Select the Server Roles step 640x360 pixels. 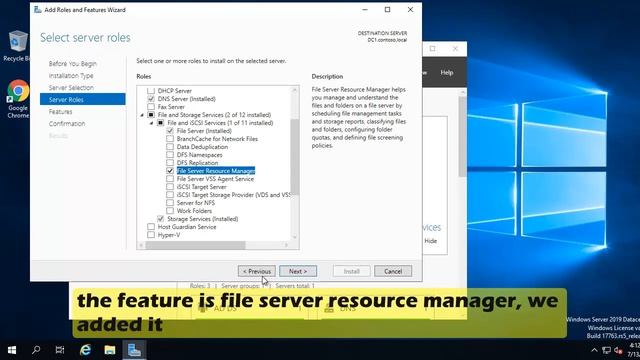point(82,99)
